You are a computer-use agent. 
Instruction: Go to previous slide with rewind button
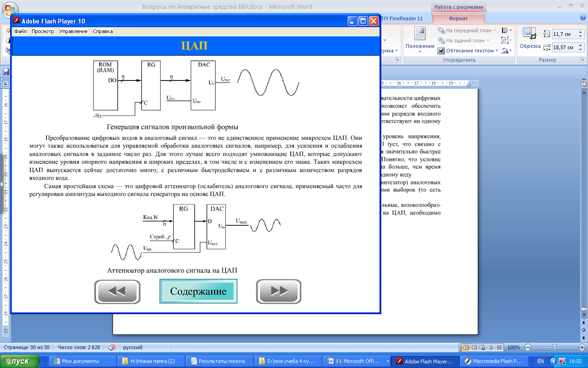117,291
